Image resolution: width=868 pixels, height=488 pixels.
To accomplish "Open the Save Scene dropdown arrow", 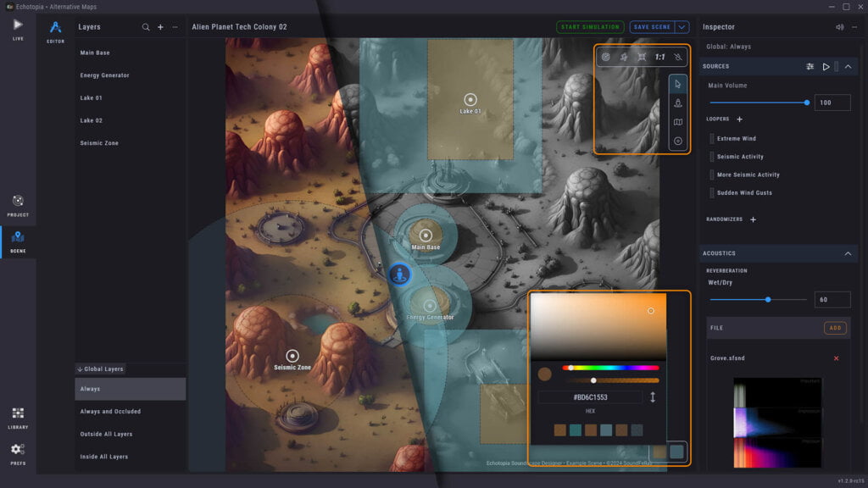I will coord(682,27).
